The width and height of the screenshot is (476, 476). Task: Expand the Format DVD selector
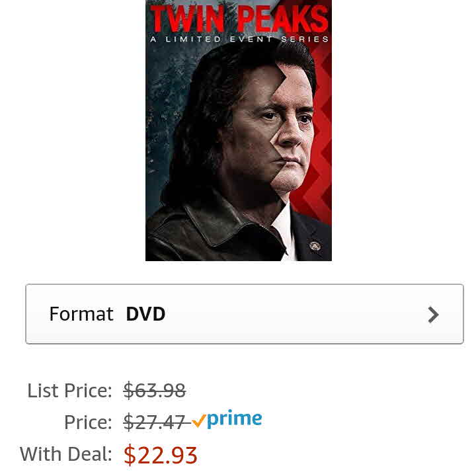[245, 314]
